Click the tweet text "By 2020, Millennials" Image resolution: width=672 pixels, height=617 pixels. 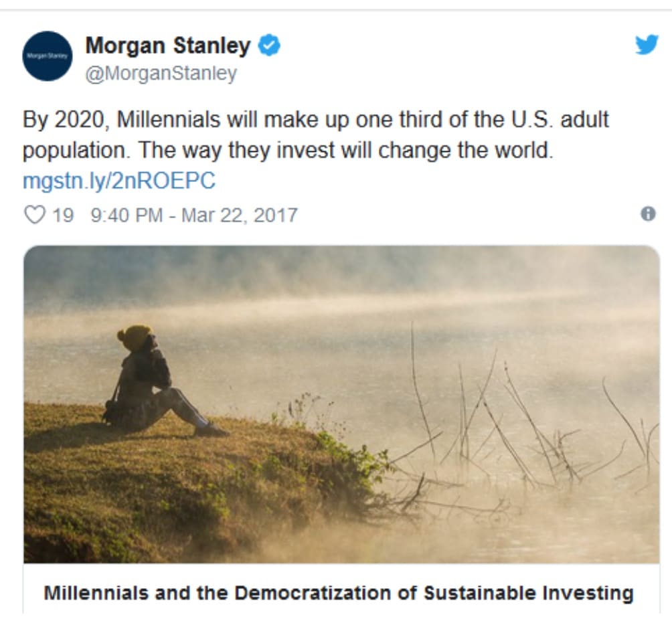[x=120, y=120]
